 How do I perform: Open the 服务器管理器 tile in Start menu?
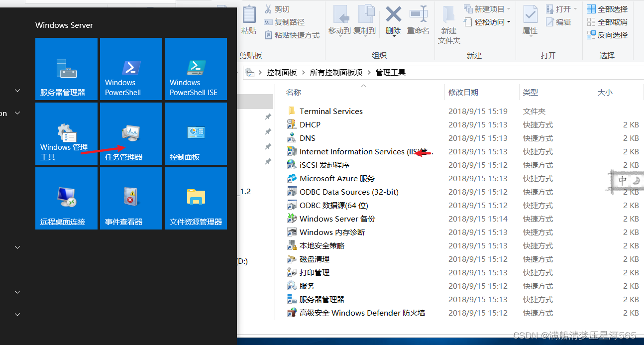pyautogui.click(x=66, y=69)
